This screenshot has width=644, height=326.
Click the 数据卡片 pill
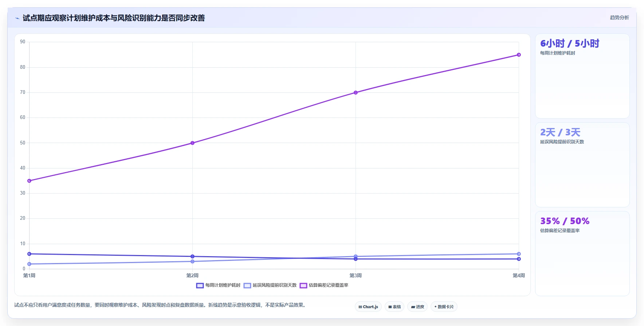[x=444, y=307]
